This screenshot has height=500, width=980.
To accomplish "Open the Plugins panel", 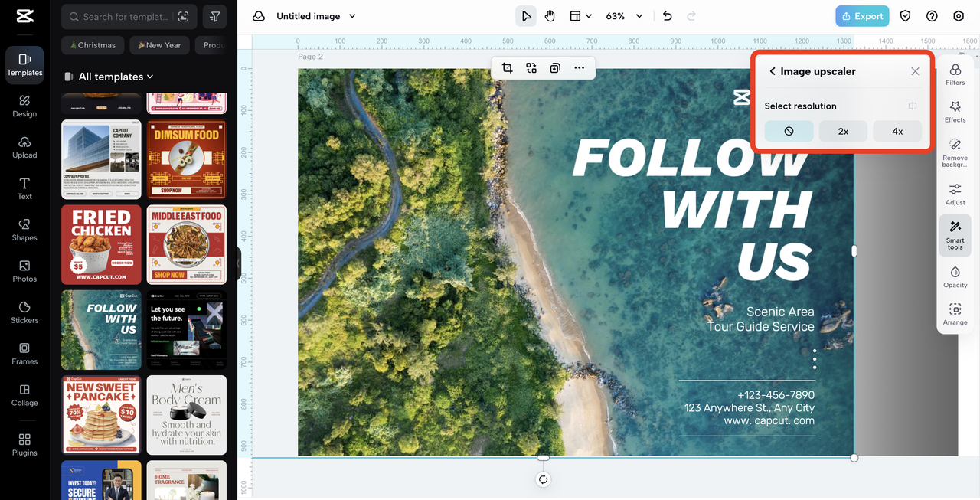I will (x=24, y=445).
